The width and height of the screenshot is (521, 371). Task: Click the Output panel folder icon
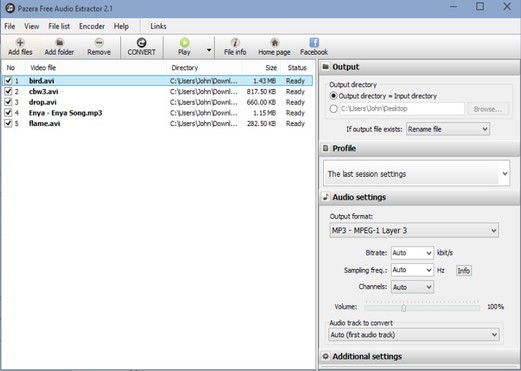(326, 67)
